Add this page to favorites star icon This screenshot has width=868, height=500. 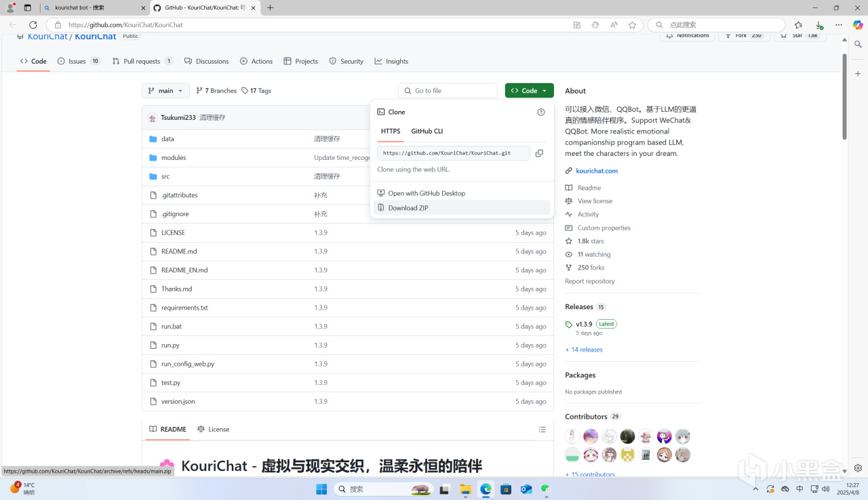[x=632, y=25]
